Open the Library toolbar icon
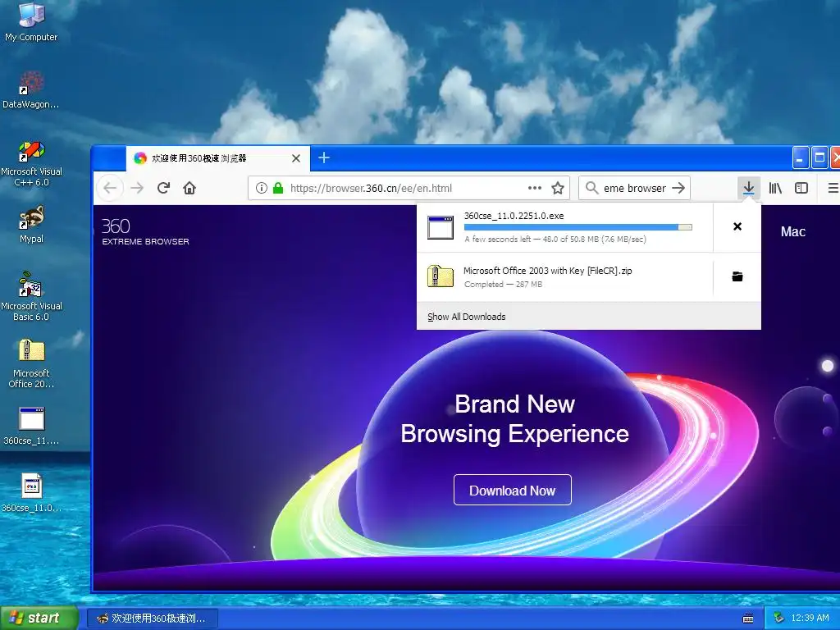Viewport: 840px width, 630px height. coord(775,188)
